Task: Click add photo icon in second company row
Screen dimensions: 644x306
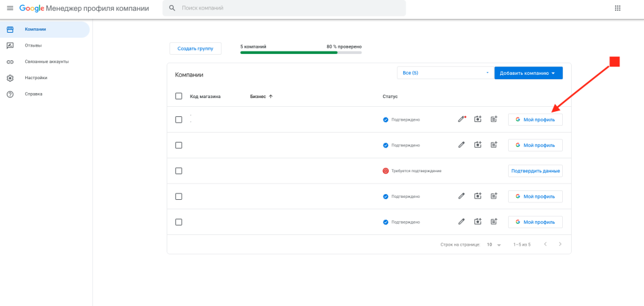Action: coord(478,145)
